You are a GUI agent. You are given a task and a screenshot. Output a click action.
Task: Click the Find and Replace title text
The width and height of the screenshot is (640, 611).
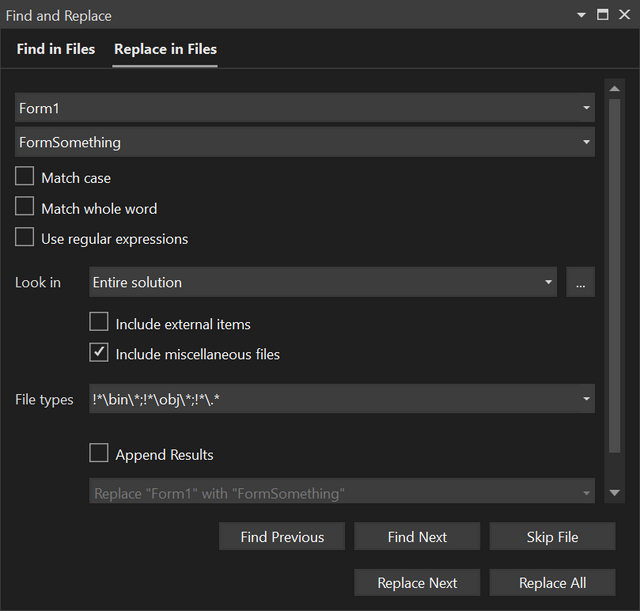click(58, 16)
